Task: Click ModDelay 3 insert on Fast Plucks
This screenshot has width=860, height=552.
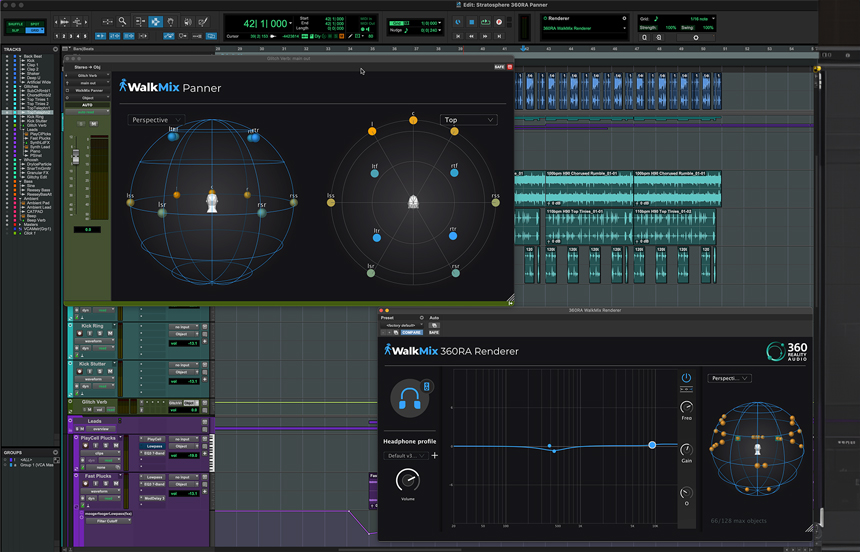Action: [154, 498]
